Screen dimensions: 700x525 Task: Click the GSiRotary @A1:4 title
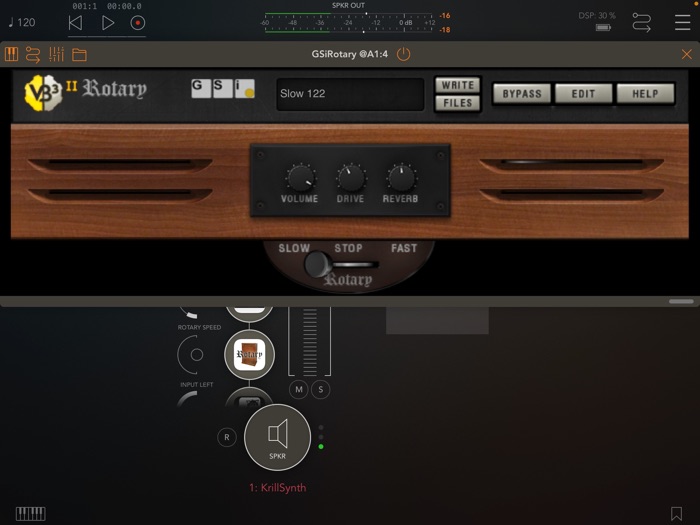(x=350, y=54)
